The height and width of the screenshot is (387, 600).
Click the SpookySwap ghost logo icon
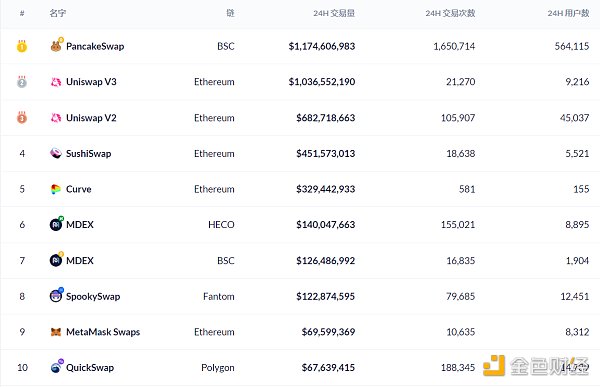click(56, 296)
